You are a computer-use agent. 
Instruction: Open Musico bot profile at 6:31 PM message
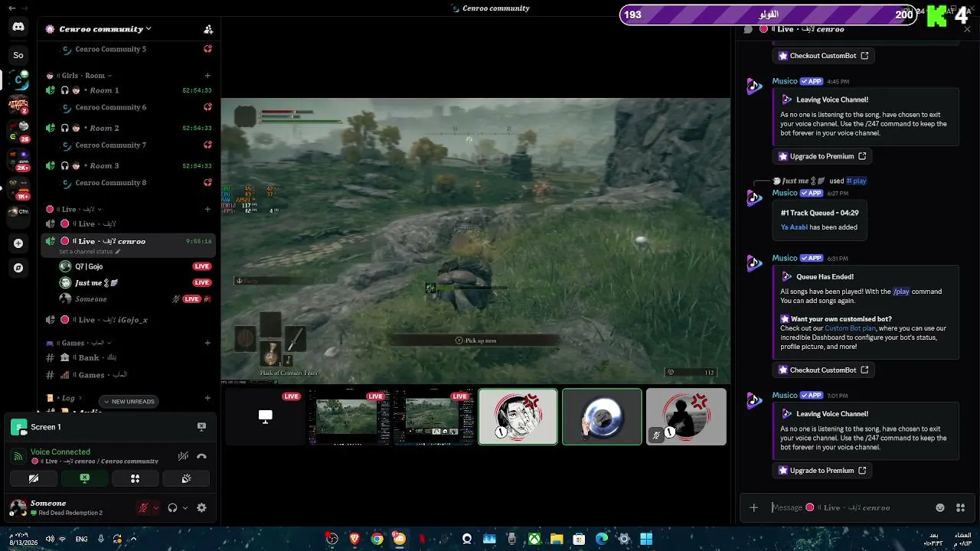[x=785, y=258]
